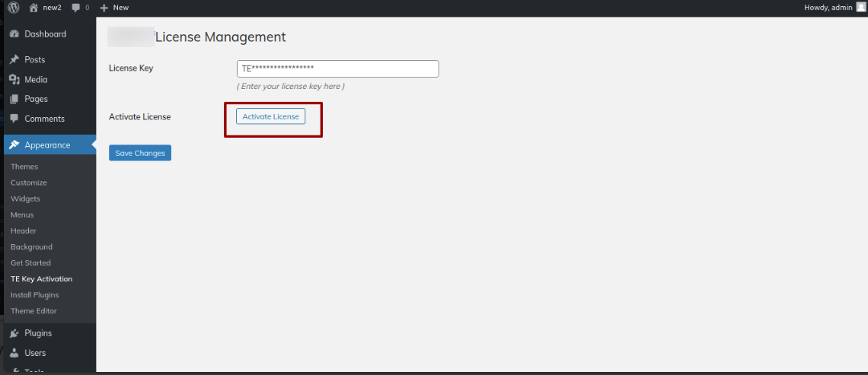Viewport: 868px width, 375px height.
Task: Open Header under Appearance
Action: (x=24, y=230)
